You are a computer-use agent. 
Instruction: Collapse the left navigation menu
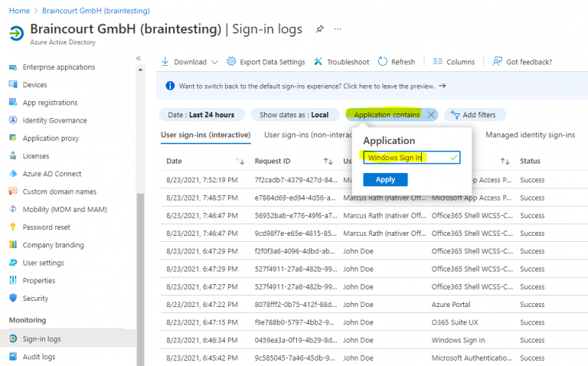point(139,58)
